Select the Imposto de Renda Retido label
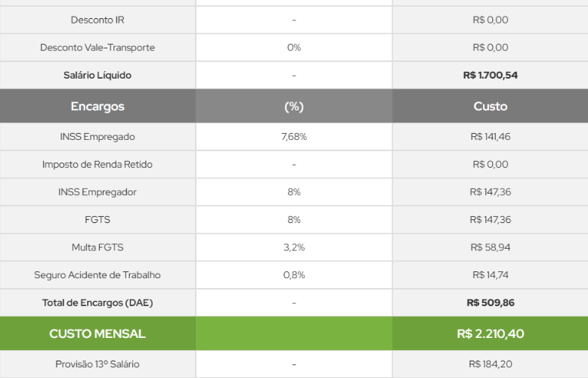This screenshot has width=588, height=378. (x=97, y=164)
